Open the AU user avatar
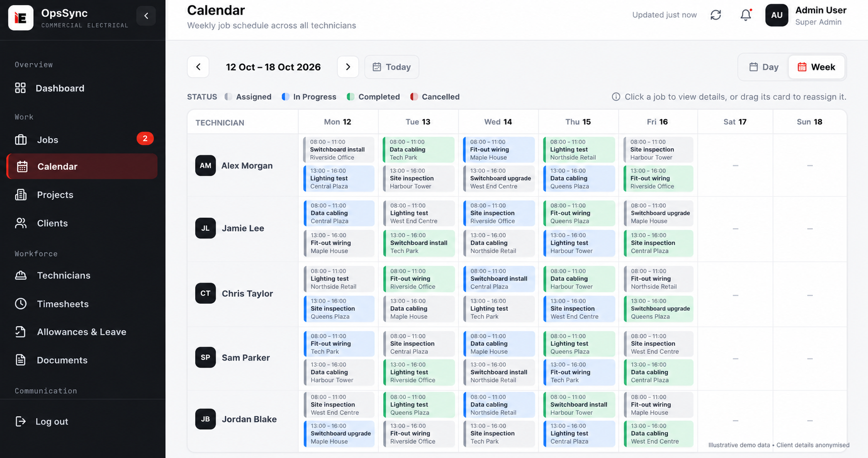The height and width of the screenshot is (458, 868). point(776,15)
